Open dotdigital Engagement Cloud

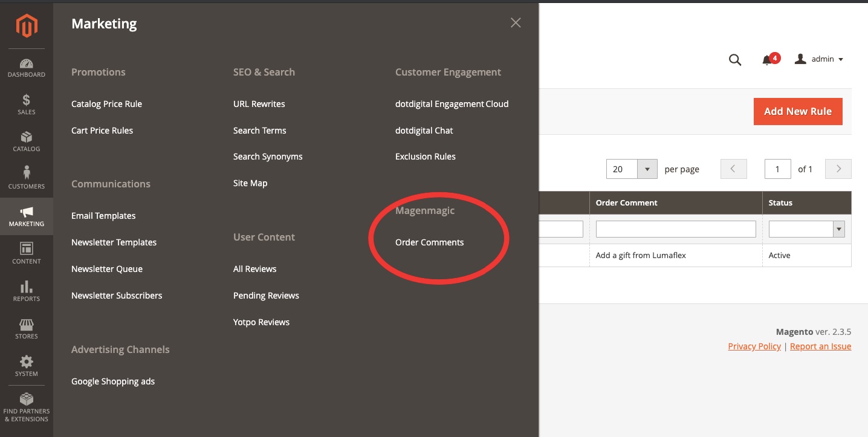(452, 104)
